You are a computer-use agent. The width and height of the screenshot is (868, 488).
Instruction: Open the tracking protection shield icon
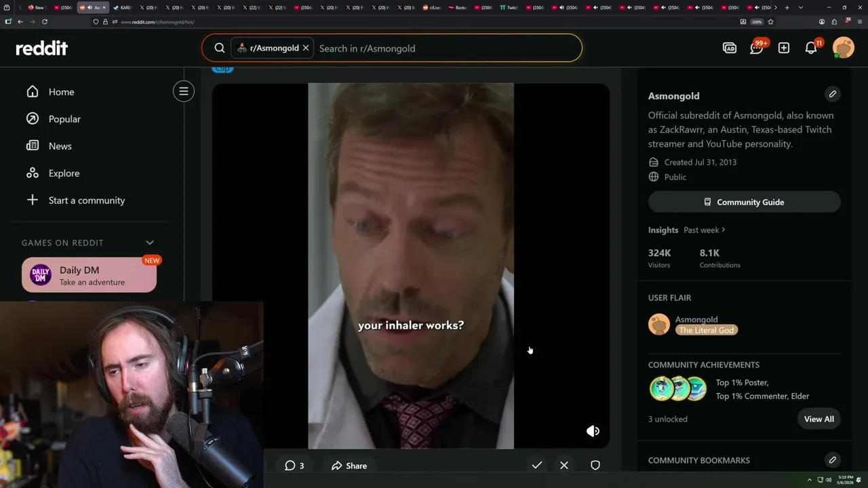tap(96, 22)
